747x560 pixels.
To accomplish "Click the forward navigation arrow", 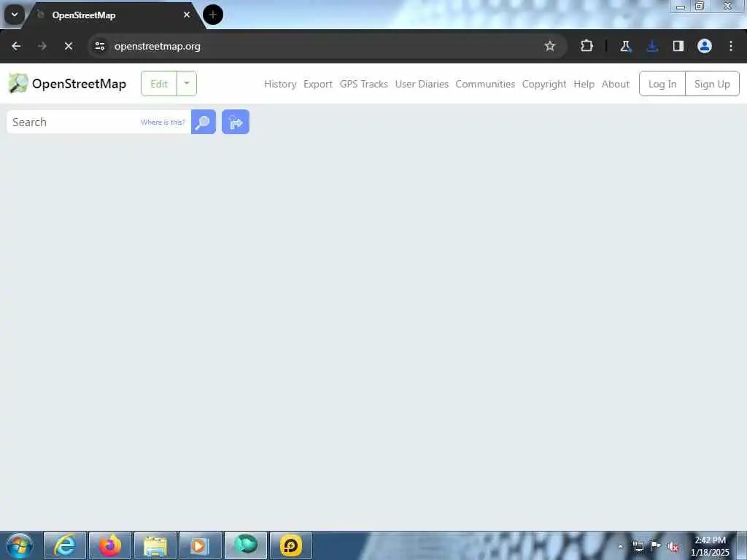I will click(x=42, y=46).
